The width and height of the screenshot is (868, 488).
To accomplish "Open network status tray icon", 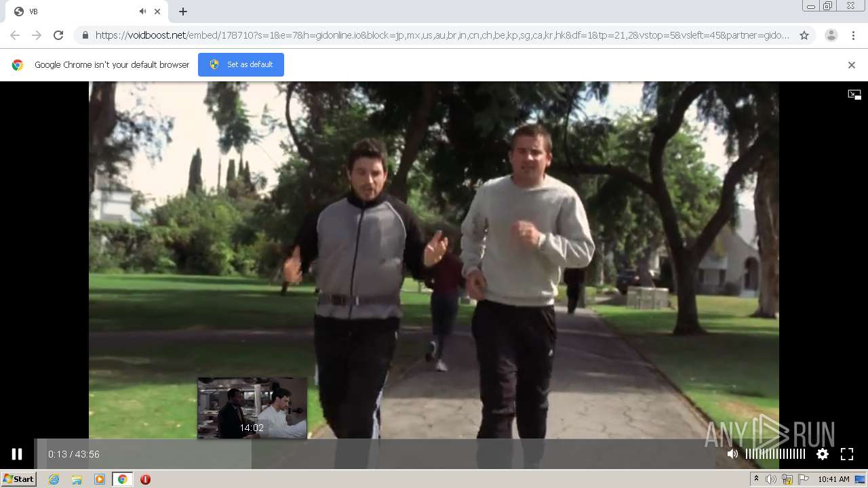I will (787, 479).
